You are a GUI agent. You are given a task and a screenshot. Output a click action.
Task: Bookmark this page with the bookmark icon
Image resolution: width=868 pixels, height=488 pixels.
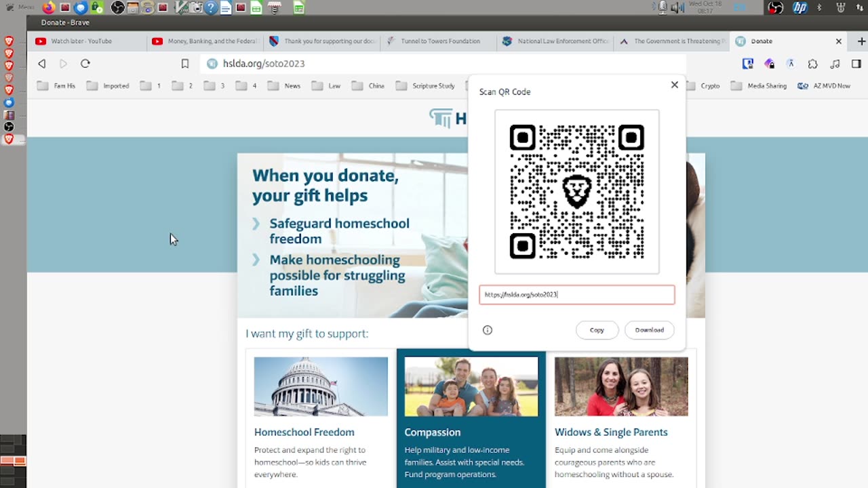pyautogui.click(x=184, y=64)
